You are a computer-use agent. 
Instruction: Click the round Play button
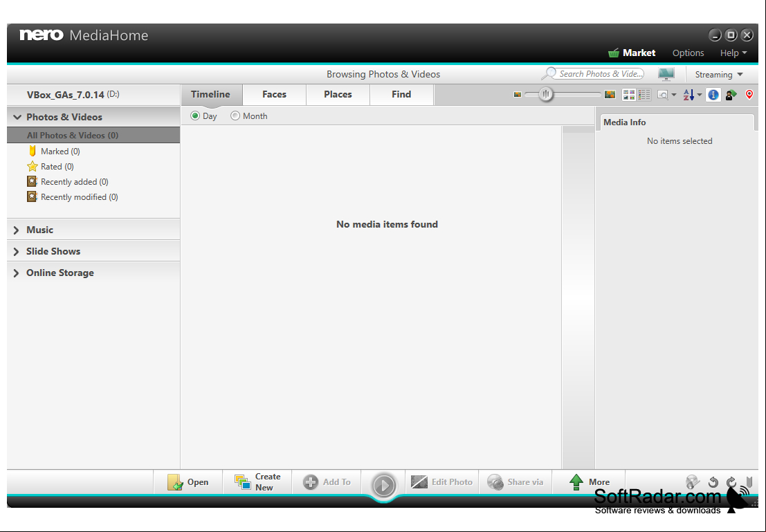(383, 486)
